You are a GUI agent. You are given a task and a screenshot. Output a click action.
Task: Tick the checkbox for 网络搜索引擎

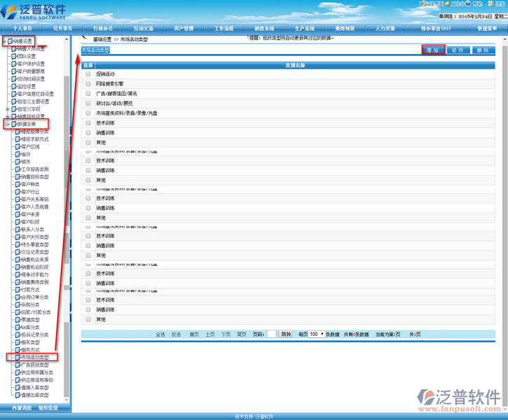88,83
